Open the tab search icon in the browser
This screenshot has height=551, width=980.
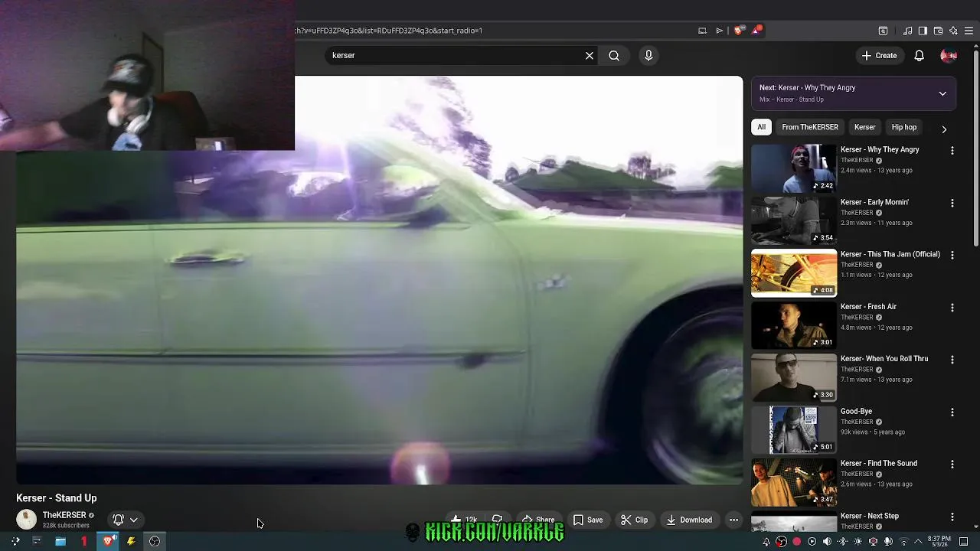[x=883, y=31]
